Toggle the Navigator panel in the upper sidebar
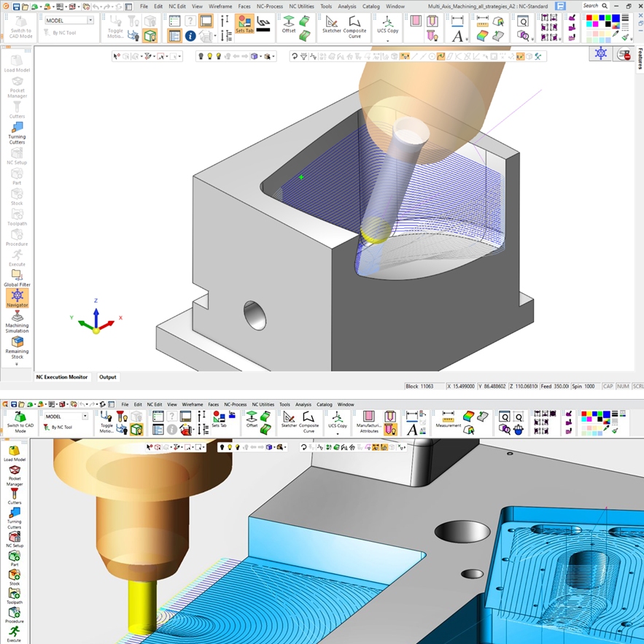Screen dimensions: 644x644 tap(17, 298)
